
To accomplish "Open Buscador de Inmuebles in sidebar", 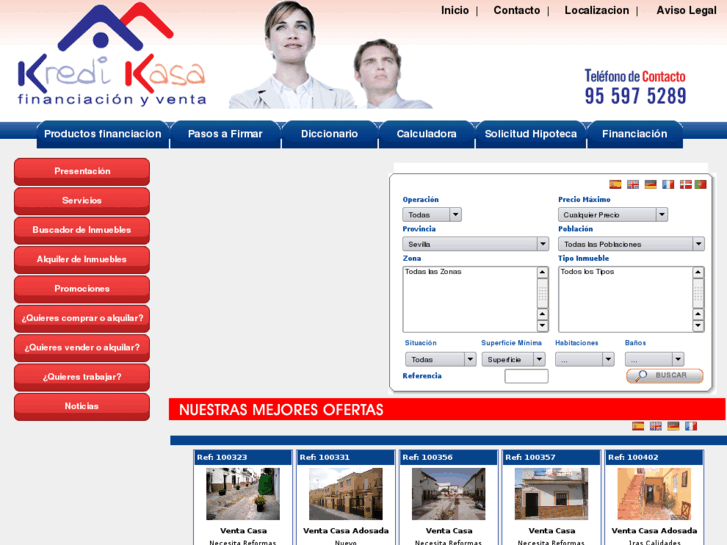I will click(82, 230).
